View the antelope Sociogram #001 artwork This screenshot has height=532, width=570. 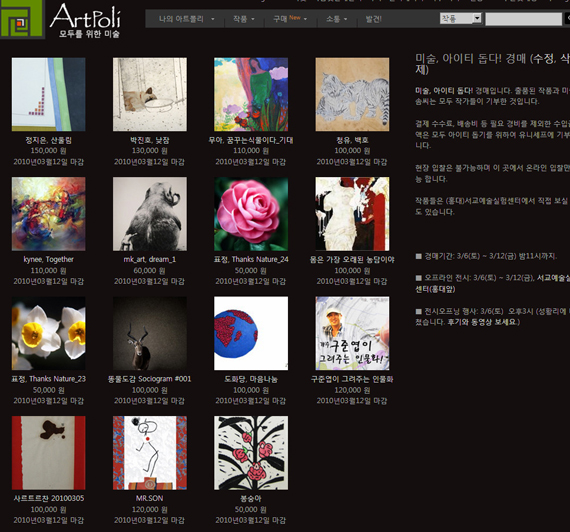(150, 333)
